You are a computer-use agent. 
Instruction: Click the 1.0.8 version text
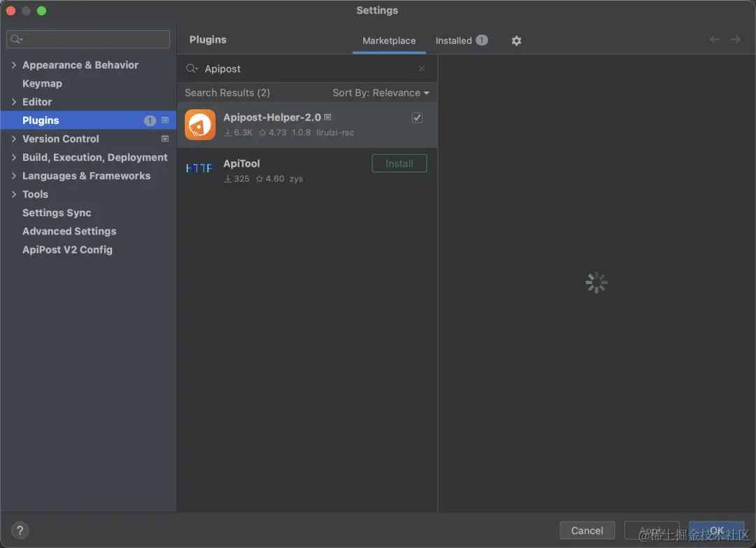click(301, 132)
